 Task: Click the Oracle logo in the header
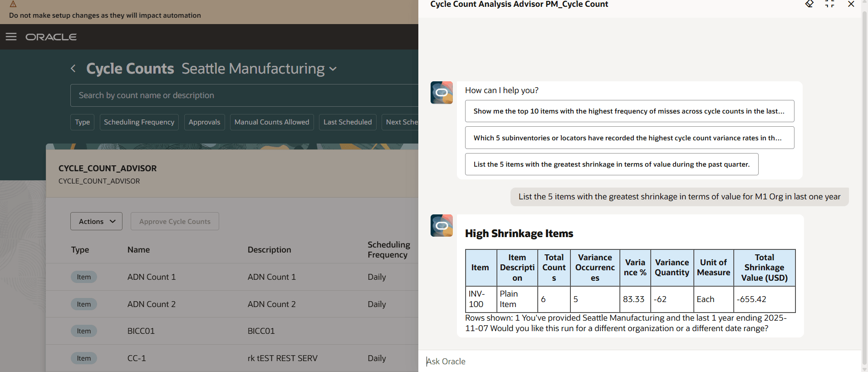[51, 37]
